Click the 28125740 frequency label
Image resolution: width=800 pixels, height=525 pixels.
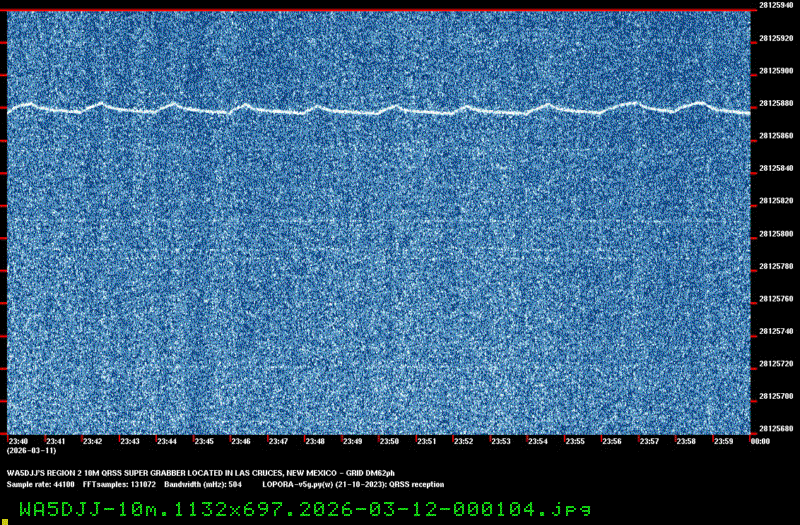tap(776, 331)
